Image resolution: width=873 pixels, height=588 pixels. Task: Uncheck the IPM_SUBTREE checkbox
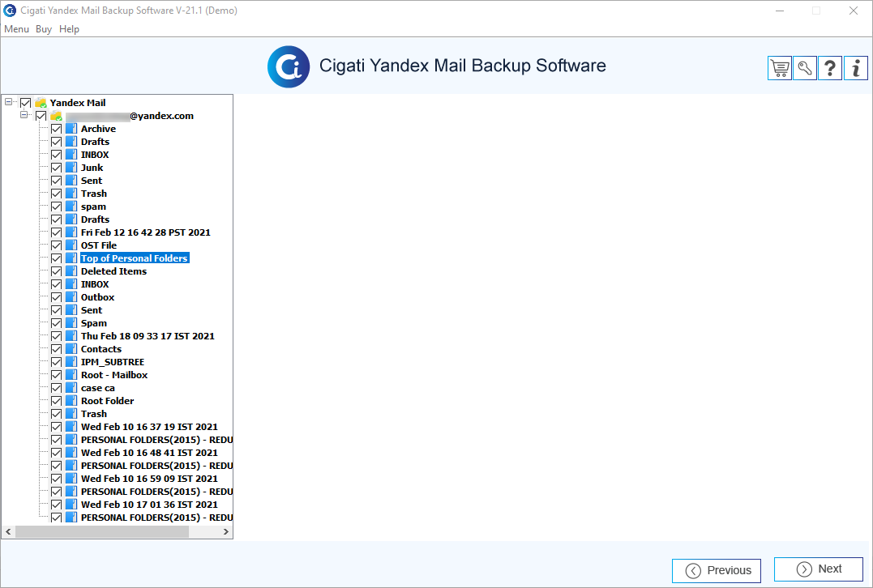point(56,361)
